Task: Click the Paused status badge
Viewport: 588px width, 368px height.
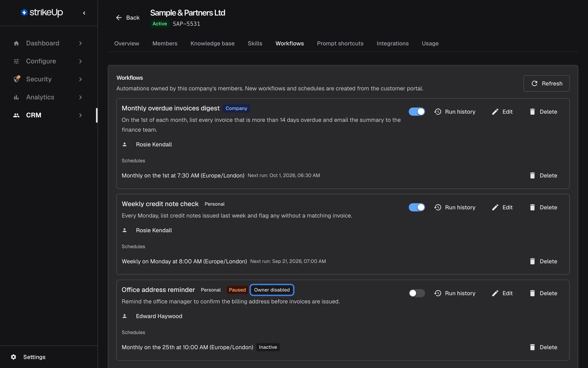Action: 237,290
